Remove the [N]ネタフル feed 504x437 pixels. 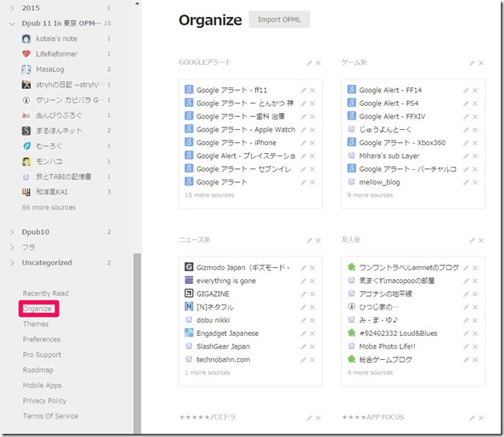[x=312, y=307]
